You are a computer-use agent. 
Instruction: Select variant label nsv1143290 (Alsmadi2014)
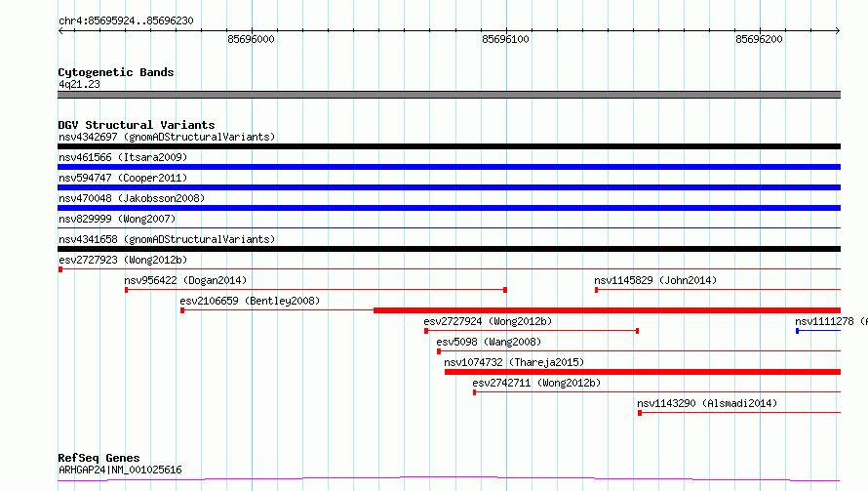click(x=707, y=403)
